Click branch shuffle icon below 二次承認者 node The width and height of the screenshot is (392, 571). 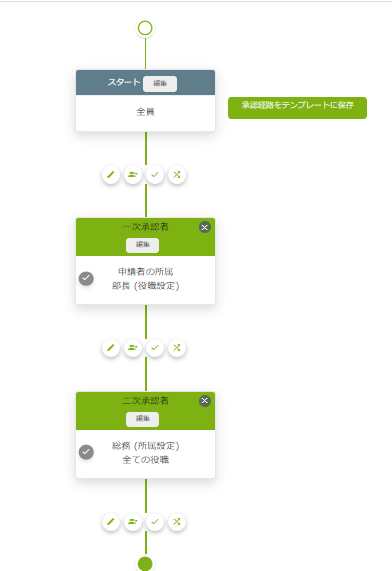(177, 521)
